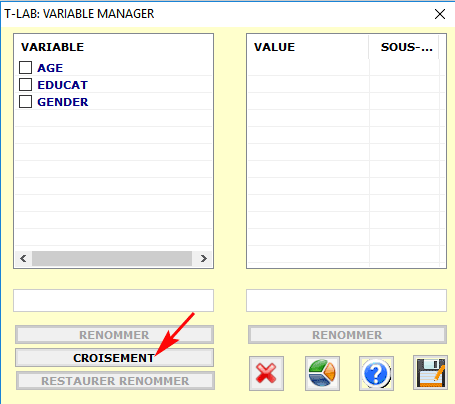Enable the GENDER variable checkbox
This screenshot has height=404, width=455.
[x=25, y=102]
